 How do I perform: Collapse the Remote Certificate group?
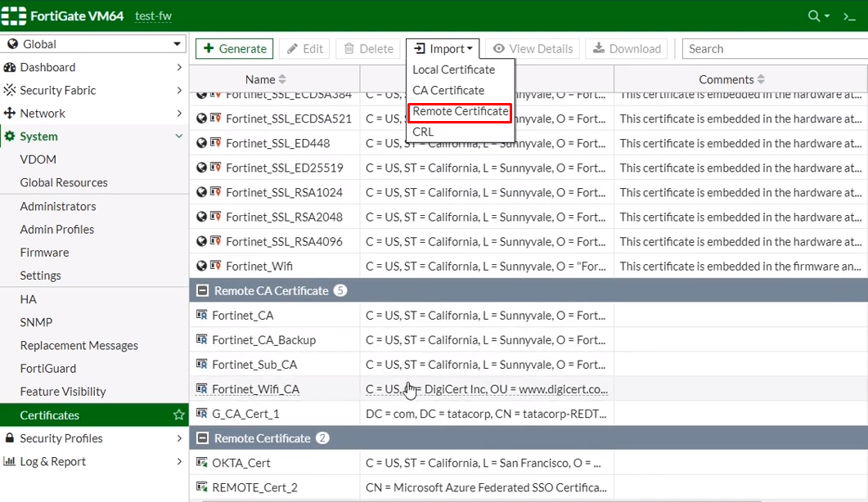pos(201,438)
